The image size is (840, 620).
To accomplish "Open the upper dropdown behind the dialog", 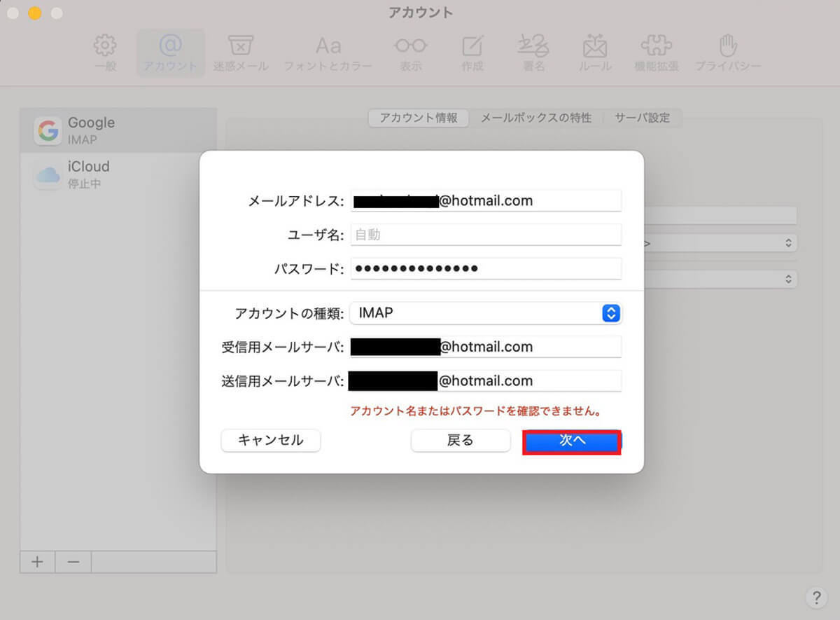I will tap(720, 243).
